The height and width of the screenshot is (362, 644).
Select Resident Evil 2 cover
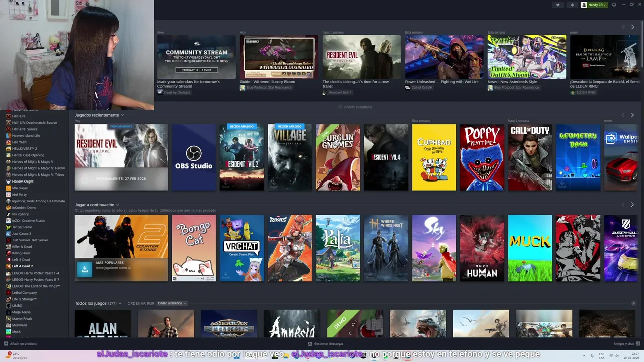coord(242,157)
